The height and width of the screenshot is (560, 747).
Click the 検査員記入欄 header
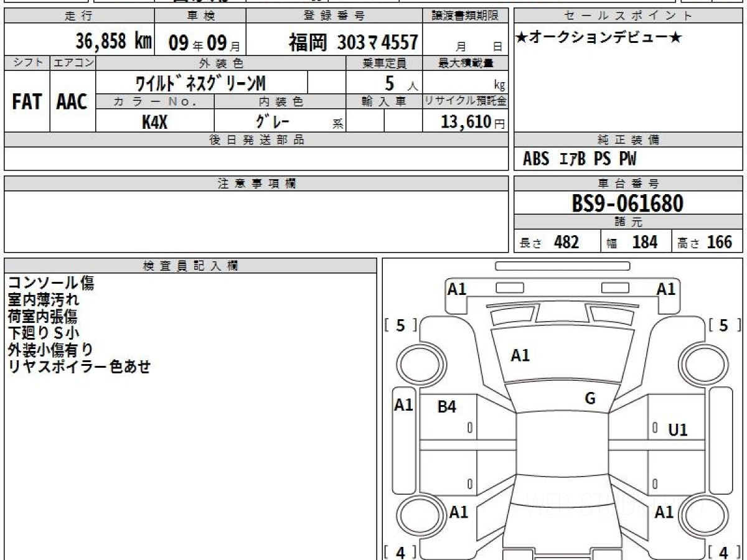coord(190,266)
